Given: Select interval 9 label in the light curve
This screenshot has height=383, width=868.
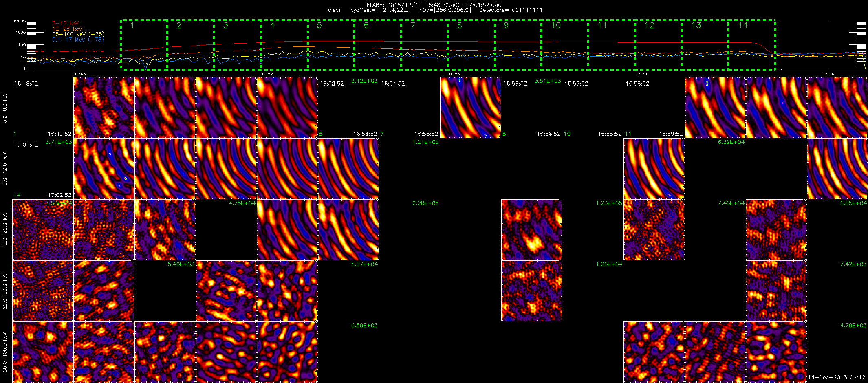Looking at the screenshot, I should click(506, 25).
